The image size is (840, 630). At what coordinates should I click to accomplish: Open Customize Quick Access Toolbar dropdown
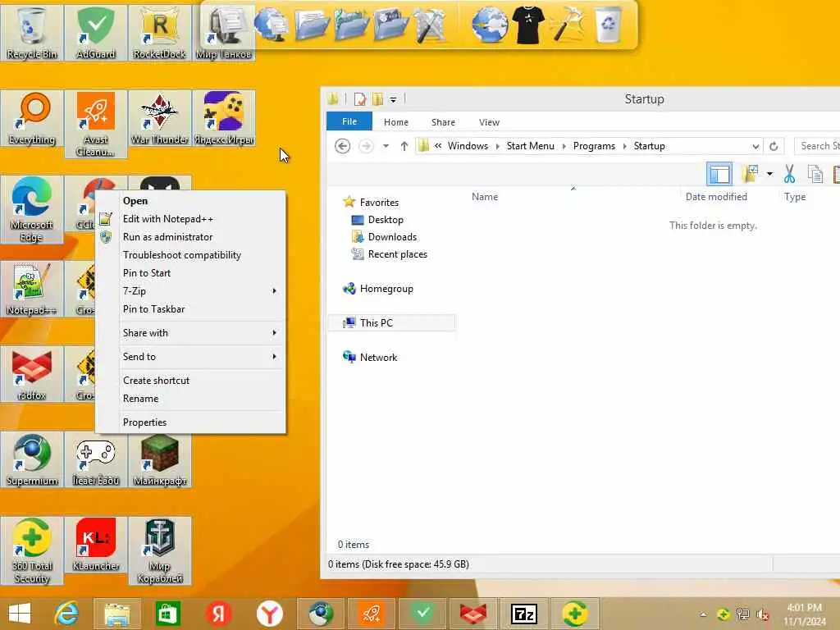pyautogui.click(x=393, y=99)
